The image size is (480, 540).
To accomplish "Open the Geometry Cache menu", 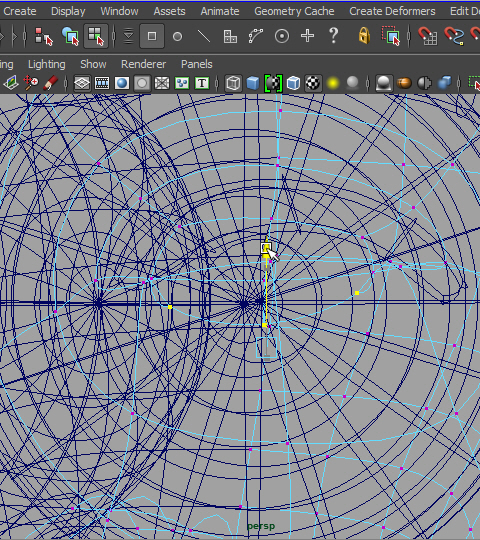I will click(x=294, y=11).
